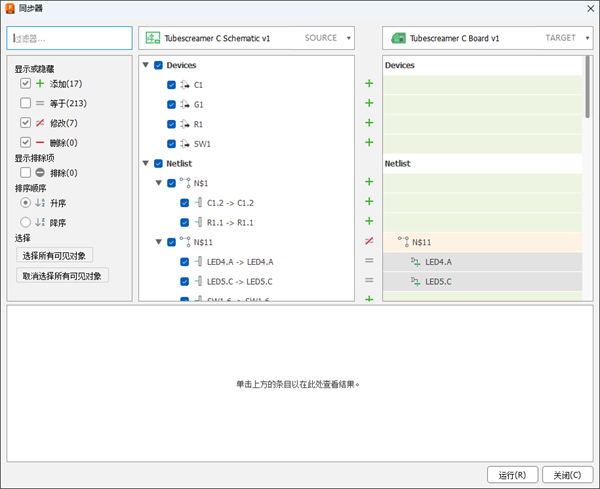Close the 同步器 dialog window
This screenshot has height=489, width=600.
pos(590,8)
